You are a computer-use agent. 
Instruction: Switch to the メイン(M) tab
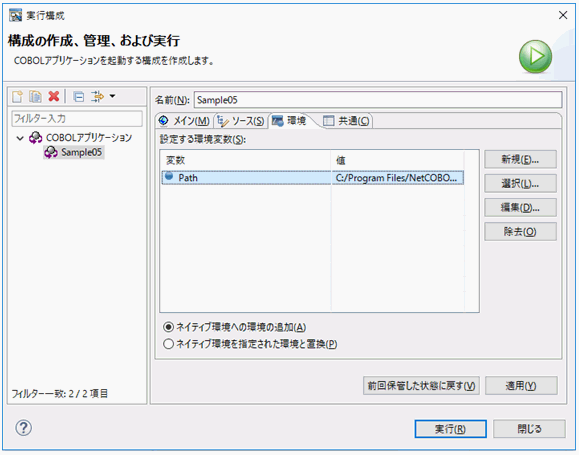pyautogui.click(x=184, y=121)
